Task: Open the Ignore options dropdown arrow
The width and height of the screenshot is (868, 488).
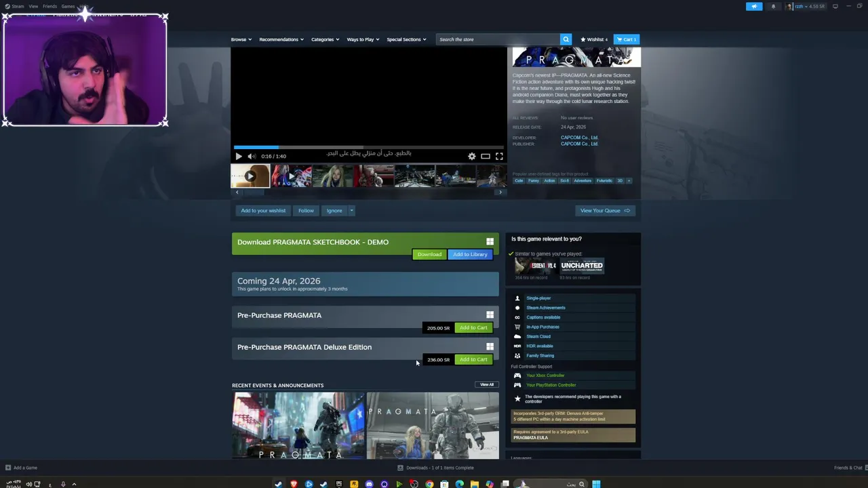Action: [351, 211]
